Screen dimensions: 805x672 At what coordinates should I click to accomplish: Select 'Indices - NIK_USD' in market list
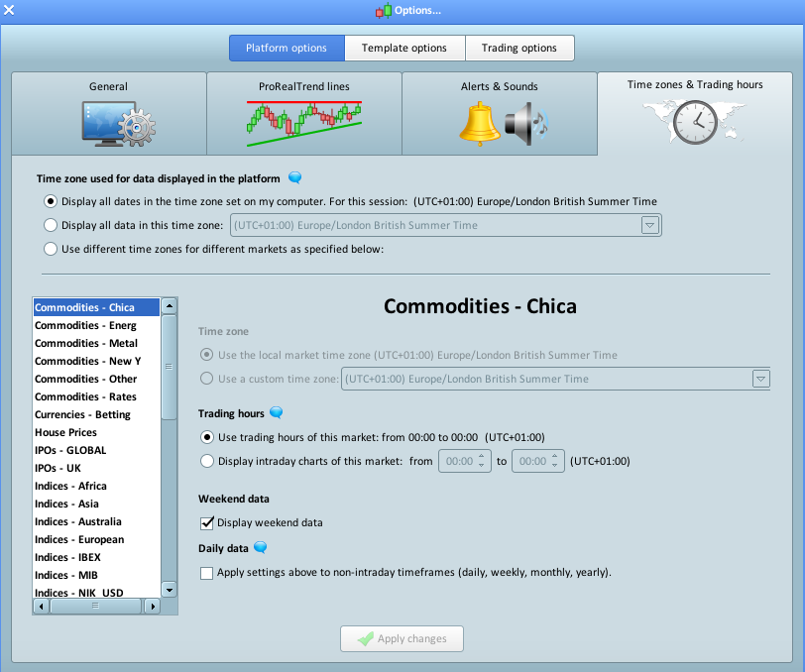tap(96, 592)
